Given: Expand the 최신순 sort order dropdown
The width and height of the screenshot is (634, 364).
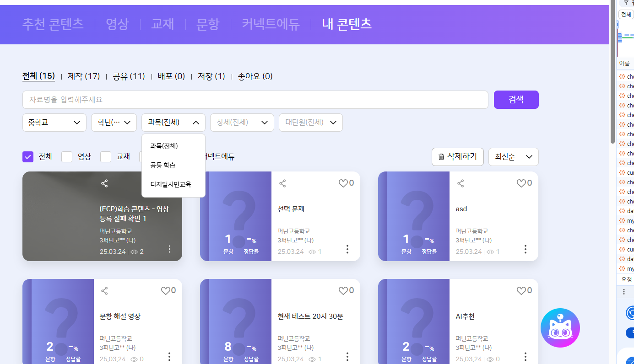Looking at the screenshot, I should 513,157.
